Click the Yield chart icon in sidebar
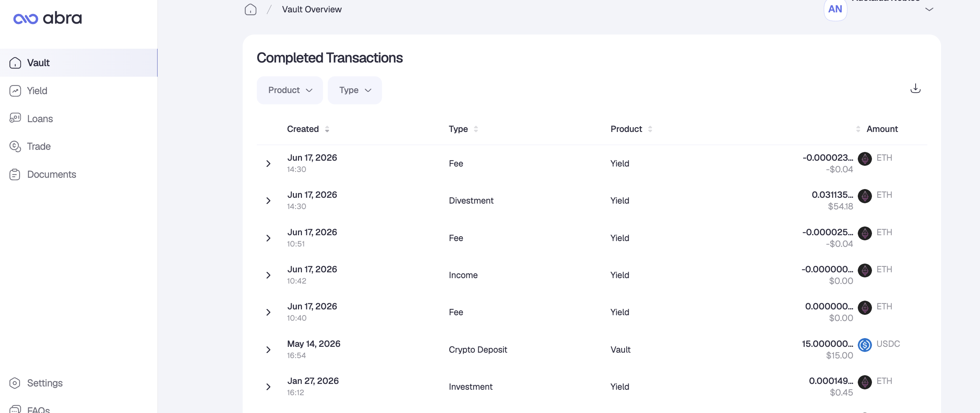This screenshot has height=413, width=980. tap(15, 91)
